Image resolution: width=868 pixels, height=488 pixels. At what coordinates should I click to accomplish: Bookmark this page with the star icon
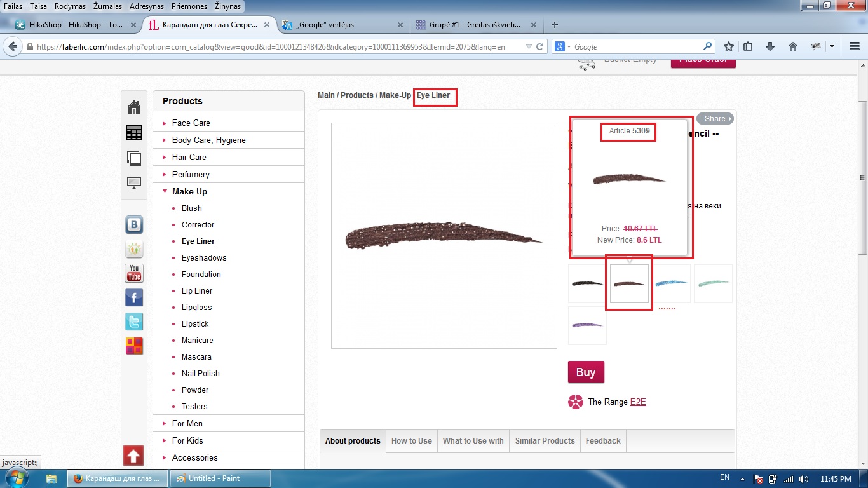729,46
